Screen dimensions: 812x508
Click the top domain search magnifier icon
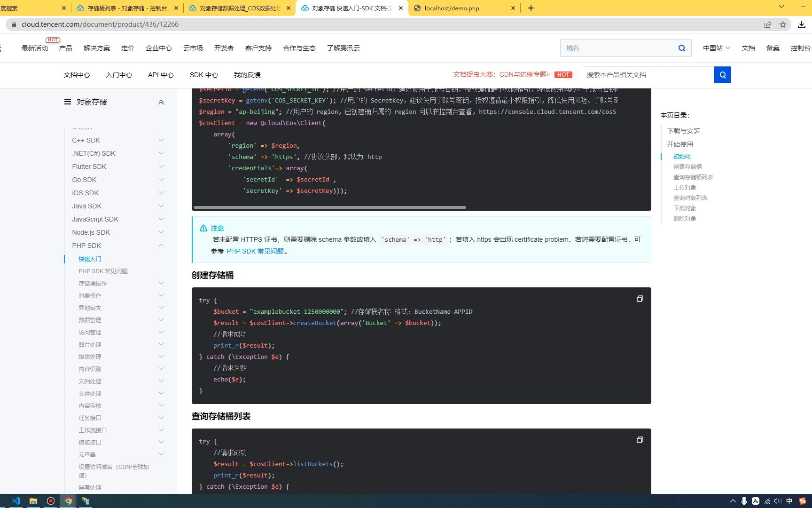click(x=682, y=48)
